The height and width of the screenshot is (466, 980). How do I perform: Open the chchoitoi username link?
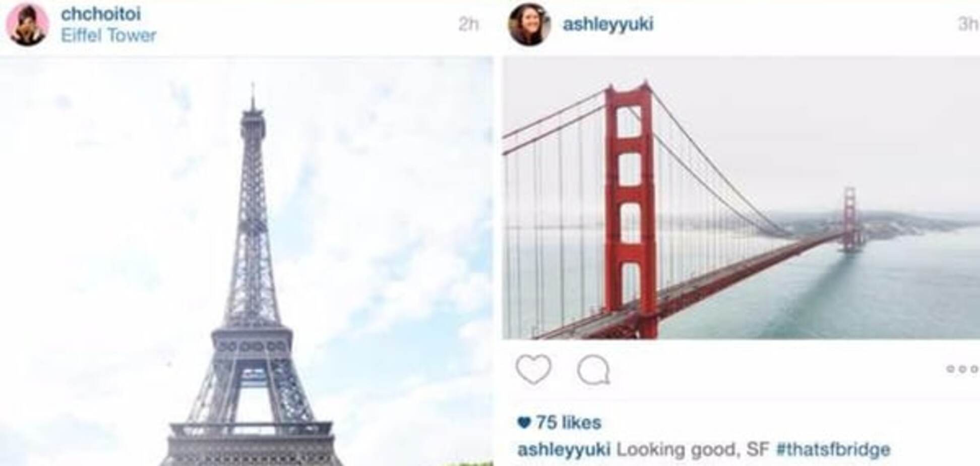tap(100, 14)
